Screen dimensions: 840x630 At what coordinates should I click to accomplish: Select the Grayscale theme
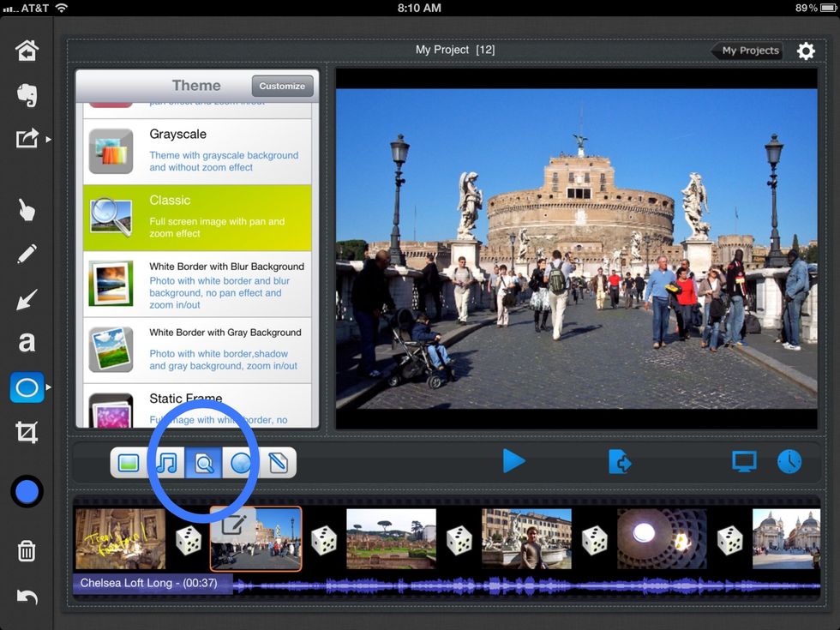pyautogui.click(x=197, y=152)
